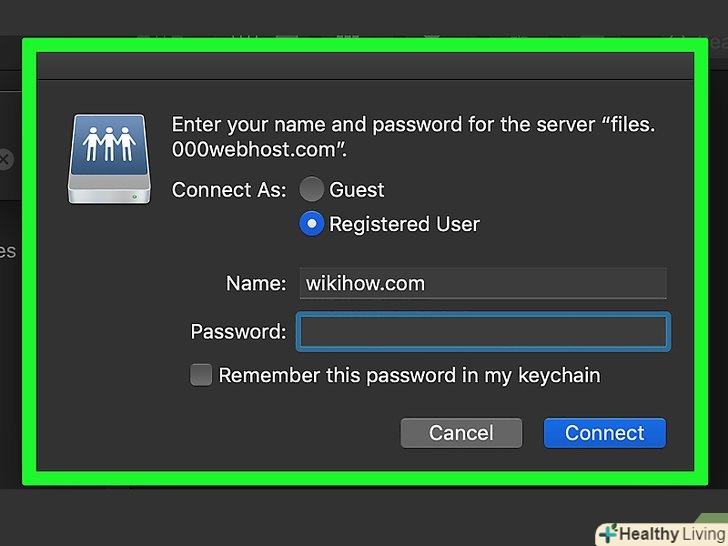This screenshot has height=546, width=728.
Task: Click the "Password:" field label
Action: [238, 331]
